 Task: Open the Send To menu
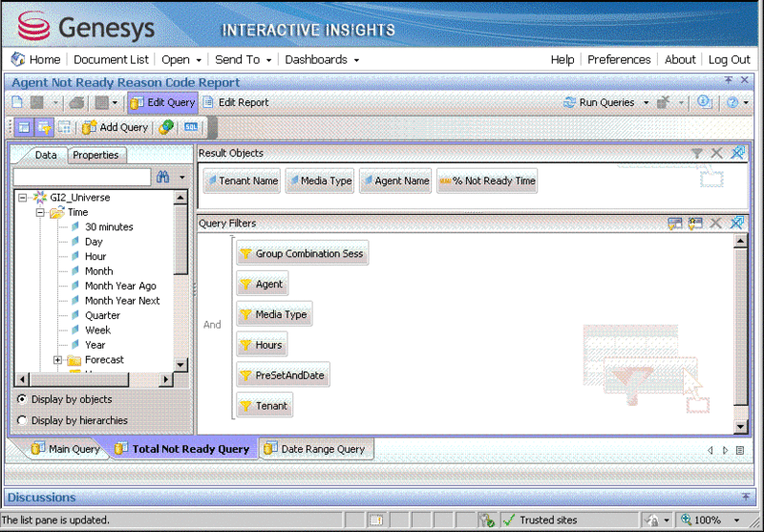[244, 59]
